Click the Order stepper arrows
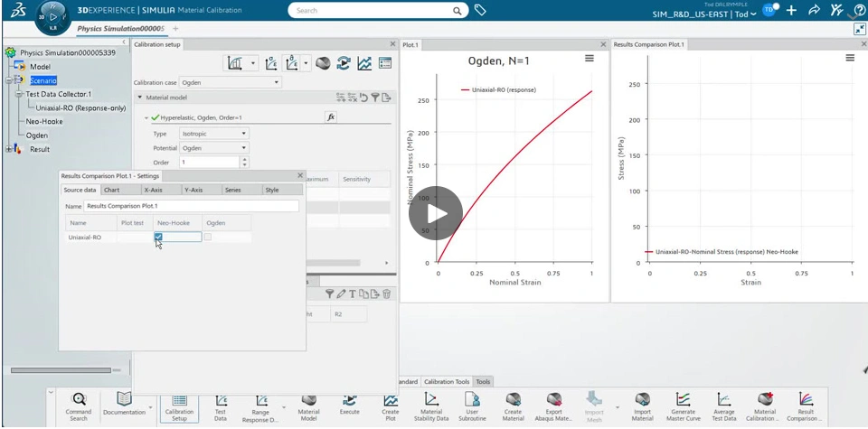The width and height of the screenshot is (868, 429). 244,163
